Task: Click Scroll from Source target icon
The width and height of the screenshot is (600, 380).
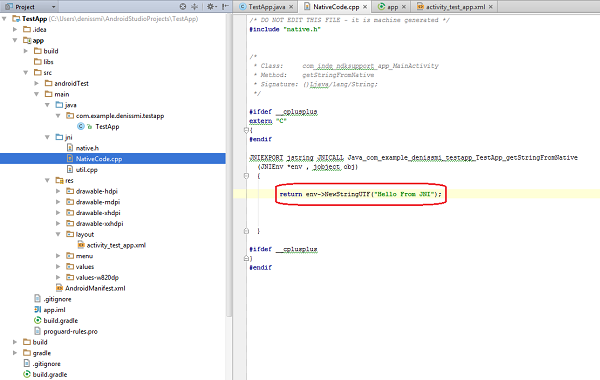Action: tap(183, 7)
